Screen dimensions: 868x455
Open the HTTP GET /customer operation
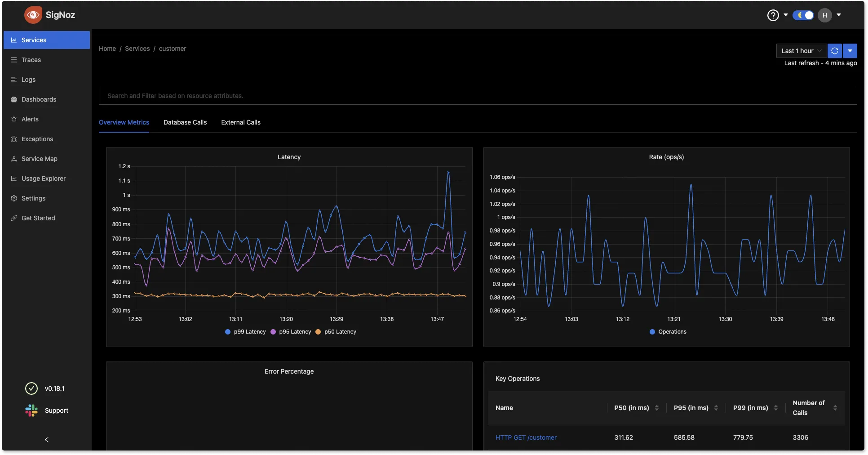coord(526,437)
